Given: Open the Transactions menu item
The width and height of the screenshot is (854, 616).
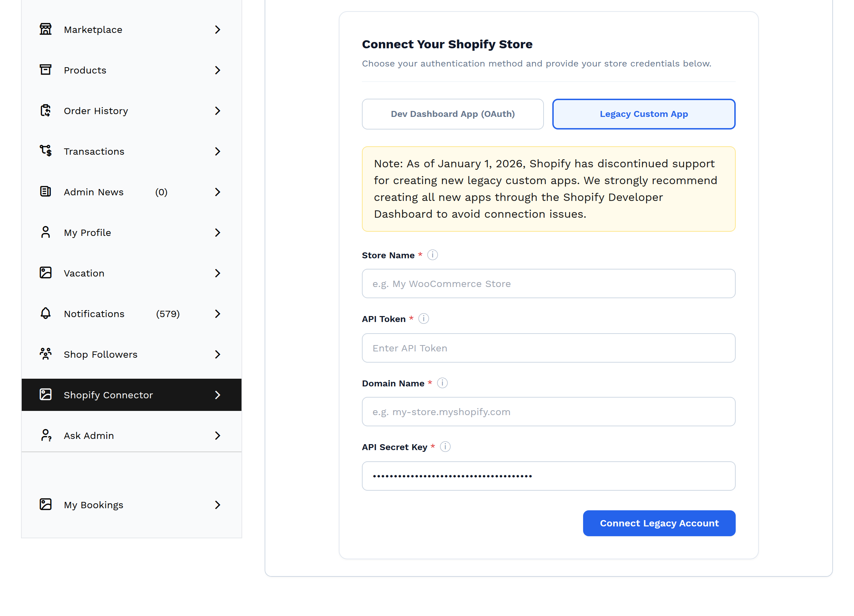Looking at the screenshot, I should [131, 152].
